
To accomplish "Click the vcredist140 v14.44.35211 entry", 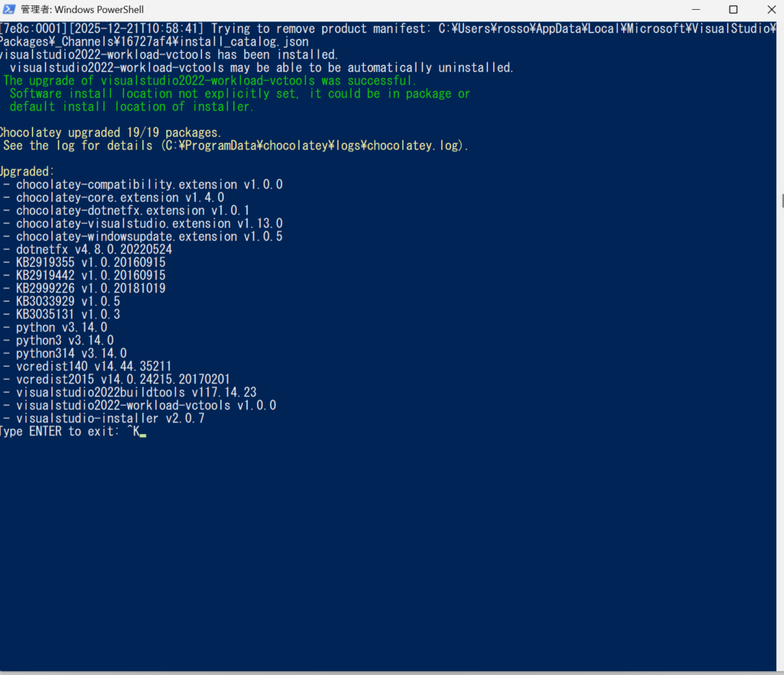I will click(x=93, y=367).
